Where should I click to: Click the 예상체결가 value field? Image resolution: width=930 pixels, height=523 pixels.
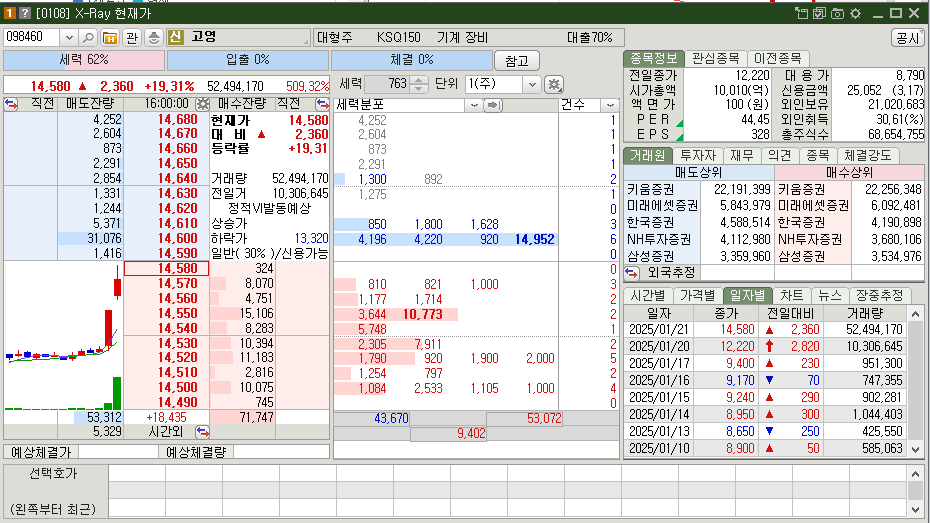click(118, 452)
